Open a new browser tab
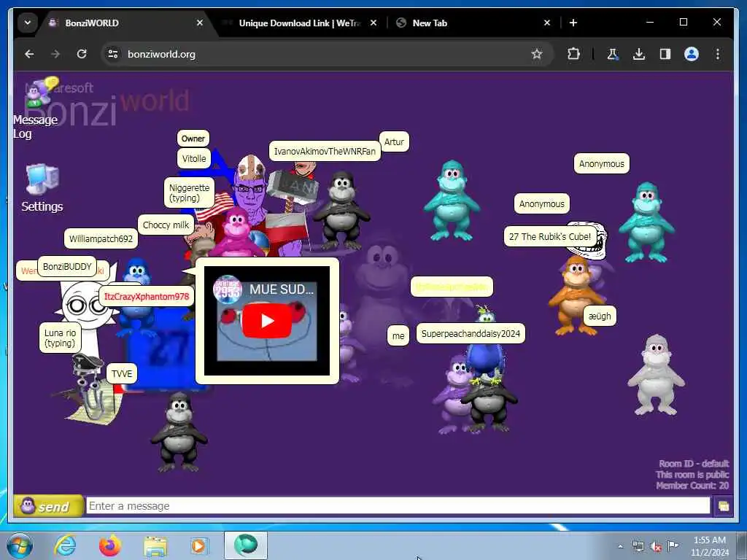Screen dimensions: 747x560 [573, 23]
